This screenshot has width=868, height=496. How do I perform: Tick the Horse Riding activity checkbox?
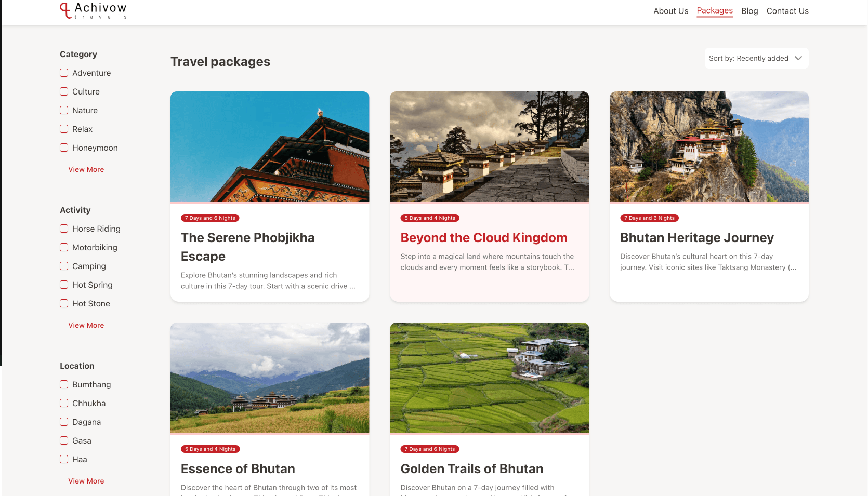pos(64,229)
